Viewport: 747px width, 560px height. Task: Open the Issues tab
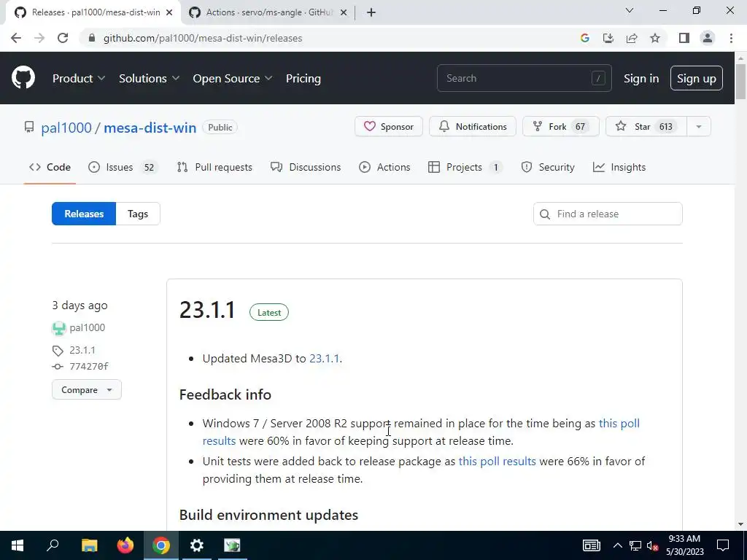(x=123, y=167)
